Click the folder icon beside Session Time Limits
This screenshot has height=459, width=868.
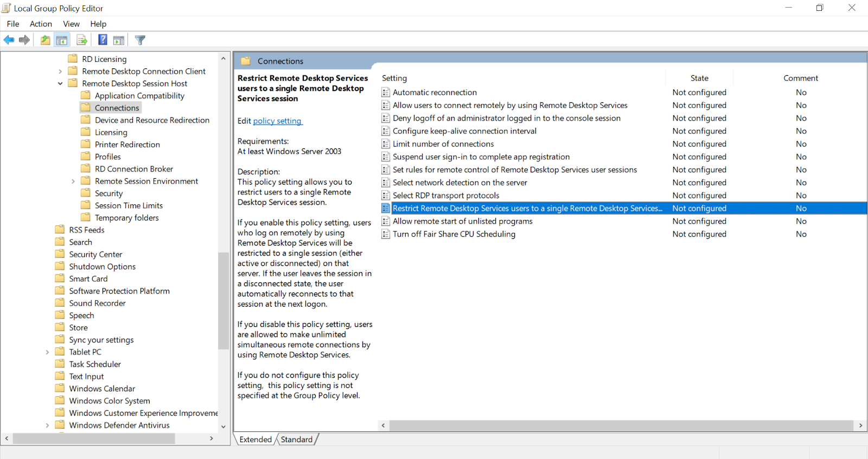tap(86, 205)
